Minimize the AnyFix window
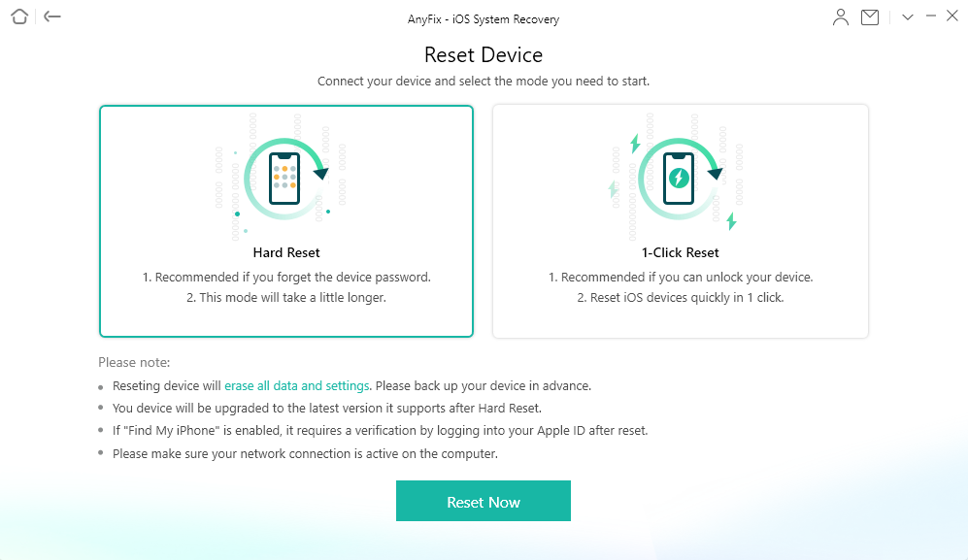The image size is (968, 560). [x=931, y=16]
